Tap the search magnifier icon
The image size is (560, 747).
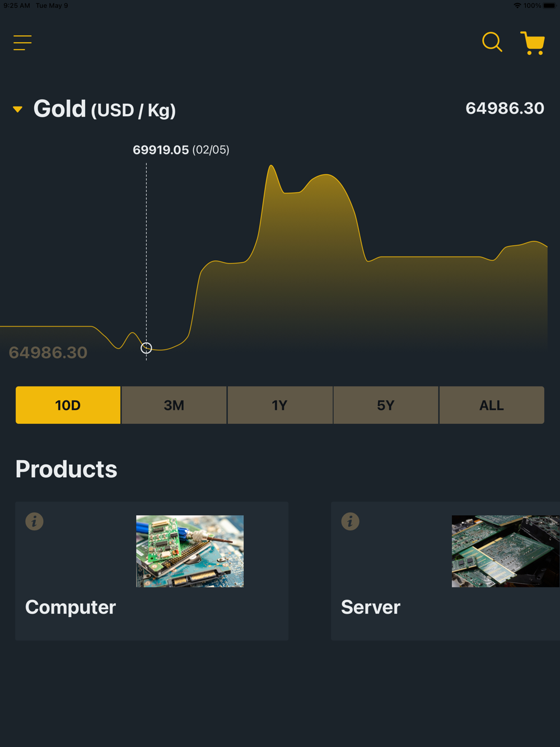(492, 42)
